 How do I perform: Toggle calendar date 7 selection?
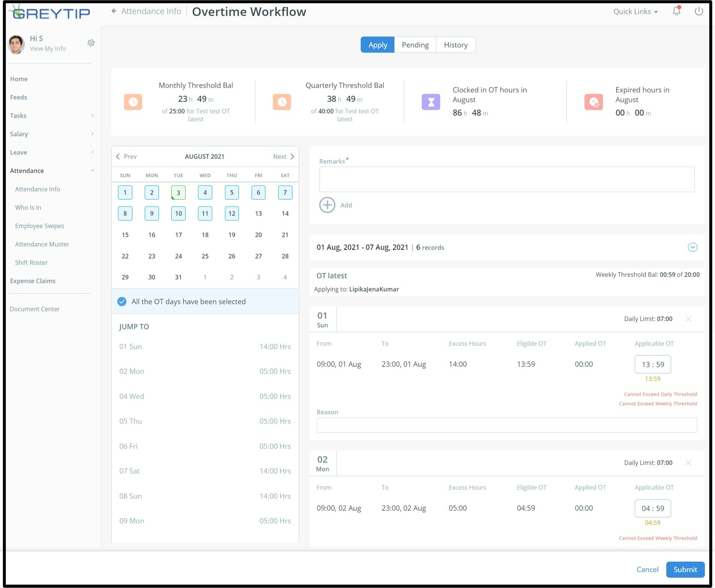[285, 192]
